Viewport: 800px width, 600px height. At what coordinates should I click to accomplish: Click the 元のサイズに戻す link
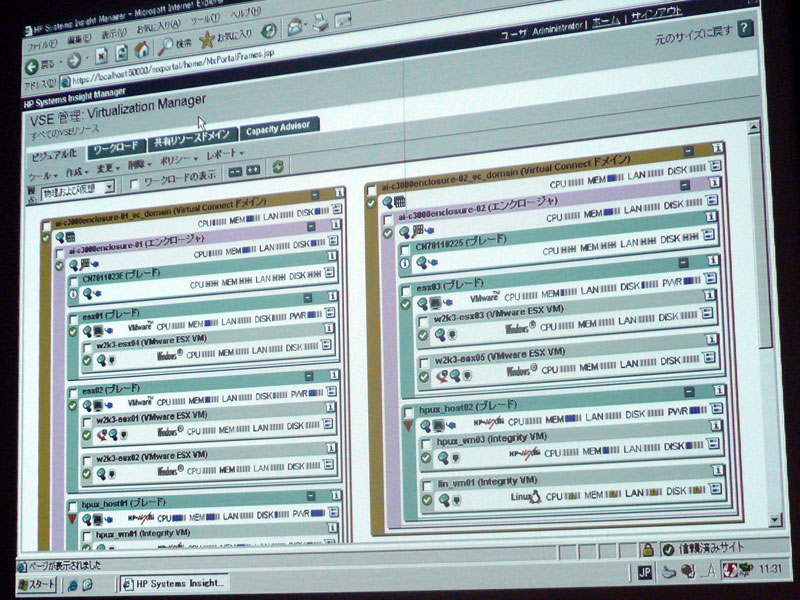click(693, 35)
